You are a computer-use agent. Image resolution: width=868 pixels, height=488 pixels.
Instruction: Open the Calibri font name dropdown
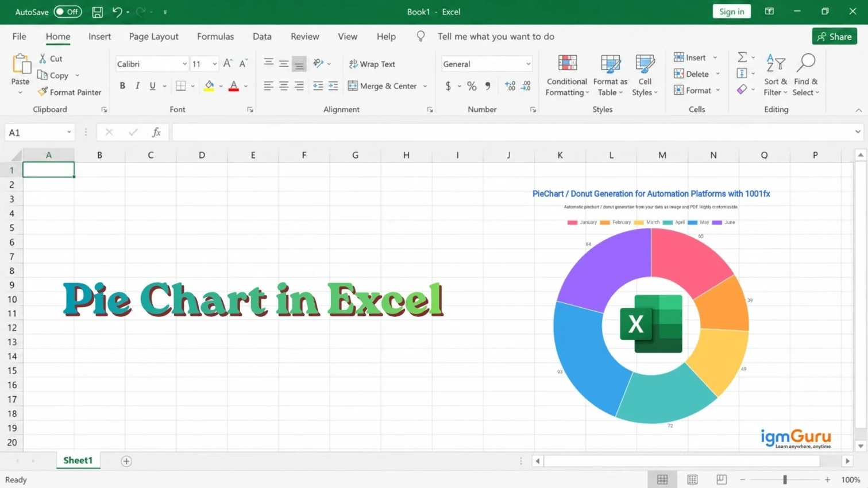pos(184,64)
